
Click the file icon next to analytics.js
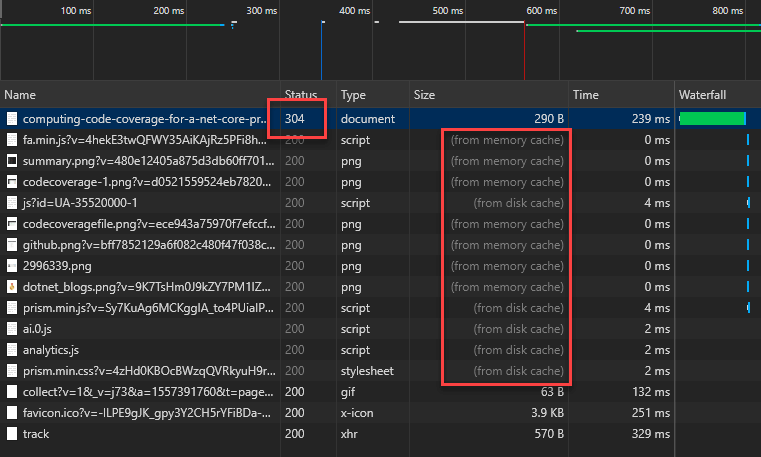(12, 350)
